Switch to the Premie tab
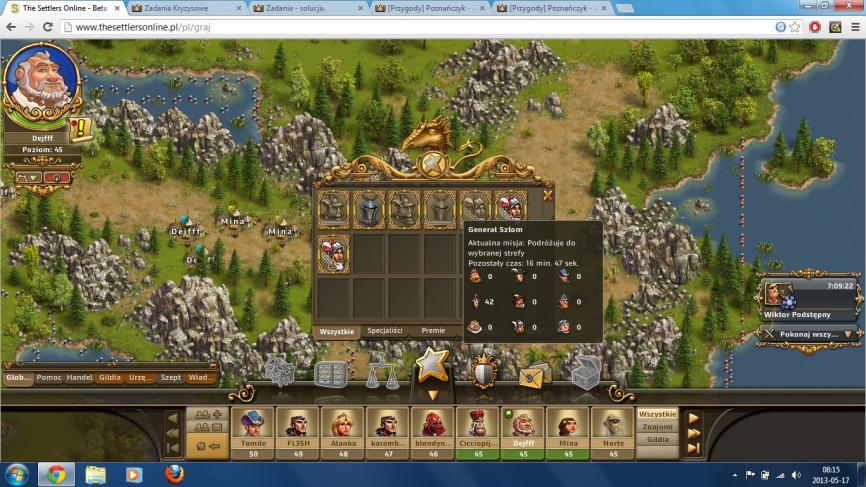 [x=433, y=330]
